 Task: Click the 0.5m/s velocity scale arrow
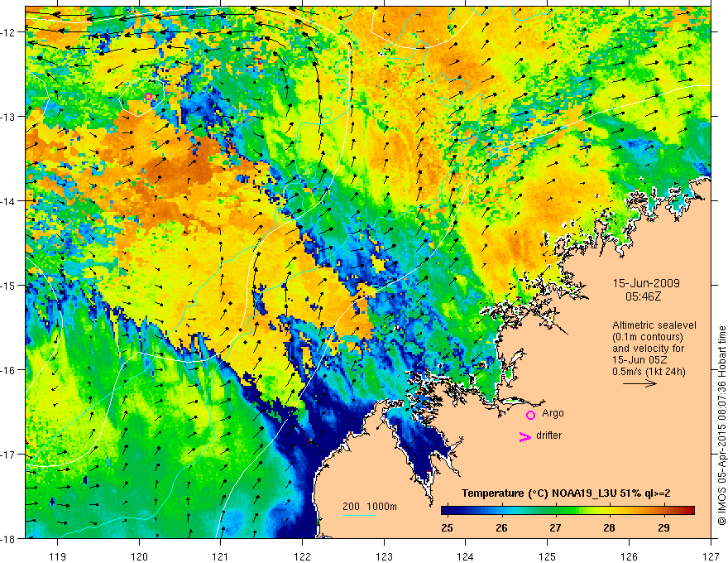point(639,383)
